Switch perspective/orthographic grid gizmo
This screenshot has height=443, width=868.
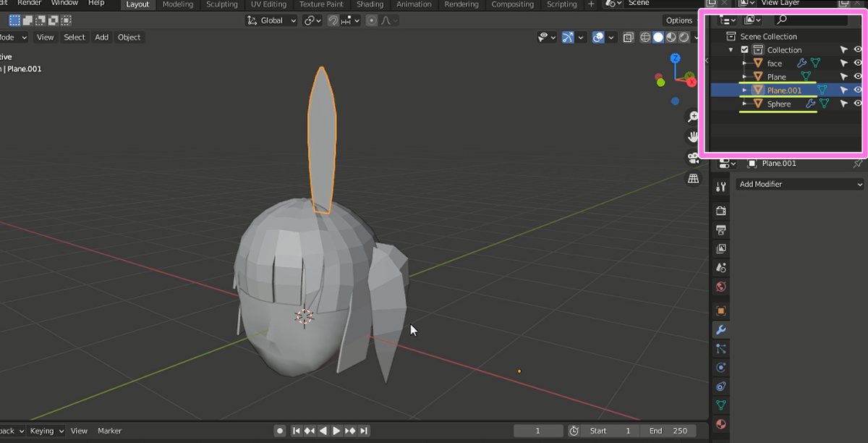[693, 178]
